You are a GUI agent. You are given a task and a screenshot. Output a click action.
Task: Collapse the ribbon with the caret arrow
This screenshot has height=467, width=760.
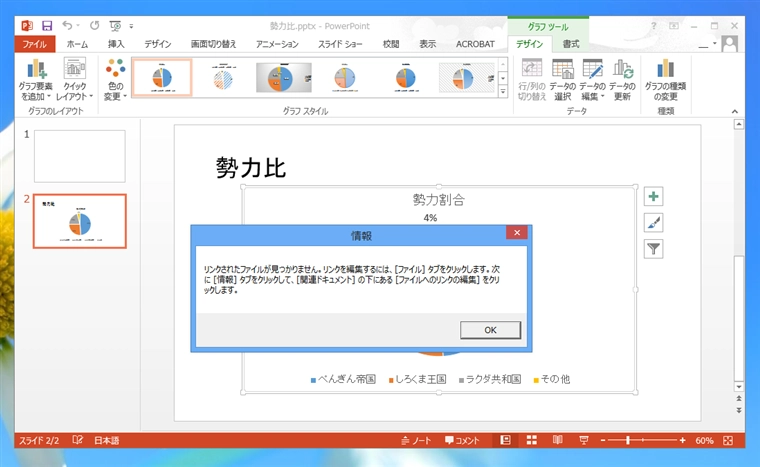point(735,112)
